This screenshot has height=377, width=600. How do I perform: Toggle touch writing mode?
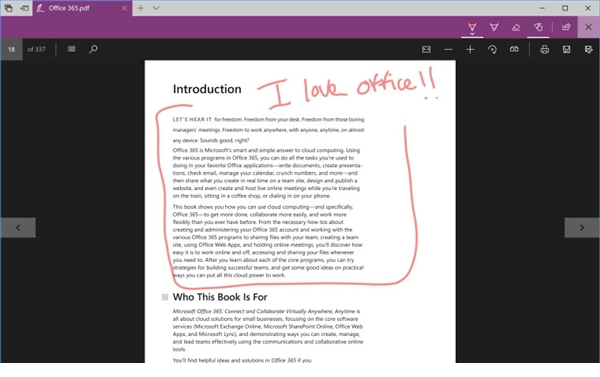(x=538, y=27)
